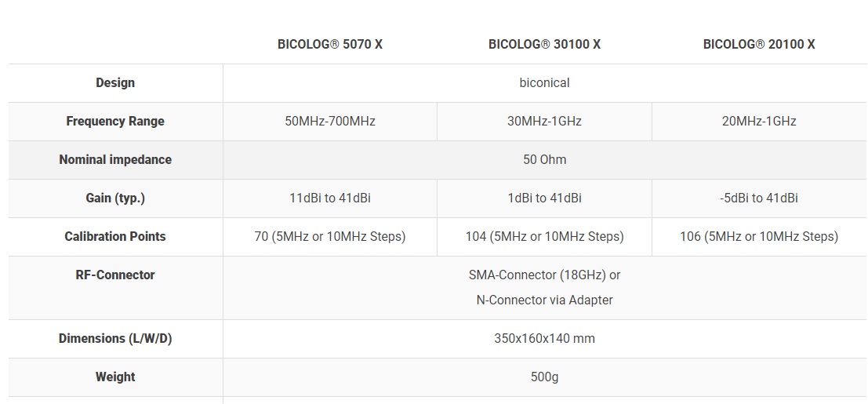Click the Gain (typ.) row label

(115, 198)
